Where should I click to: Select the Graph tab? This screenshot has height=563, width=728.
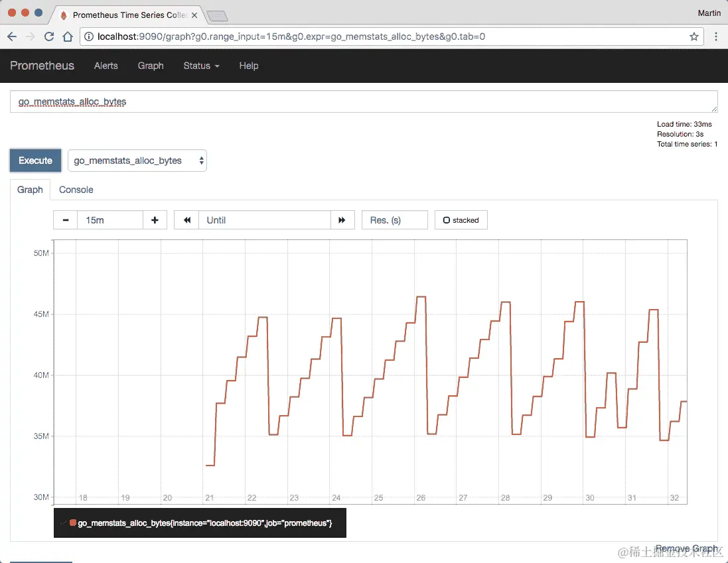tap(30, 190)
